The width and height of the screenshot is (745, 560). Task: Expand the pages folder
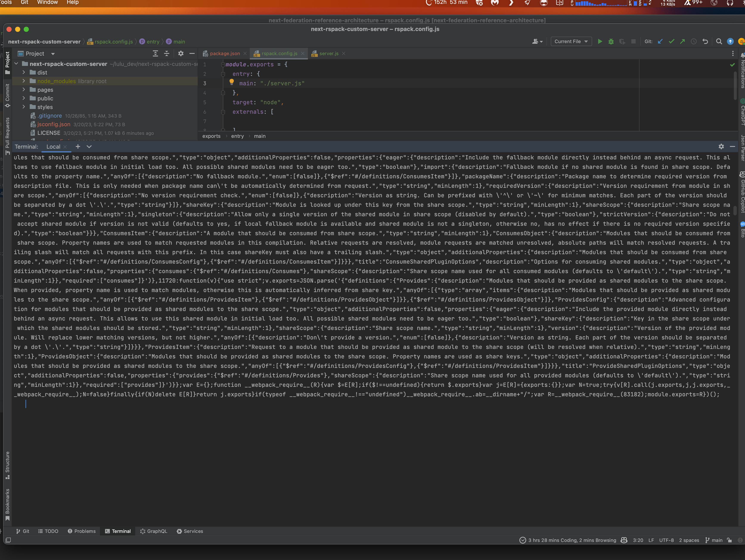pos(23,90)
